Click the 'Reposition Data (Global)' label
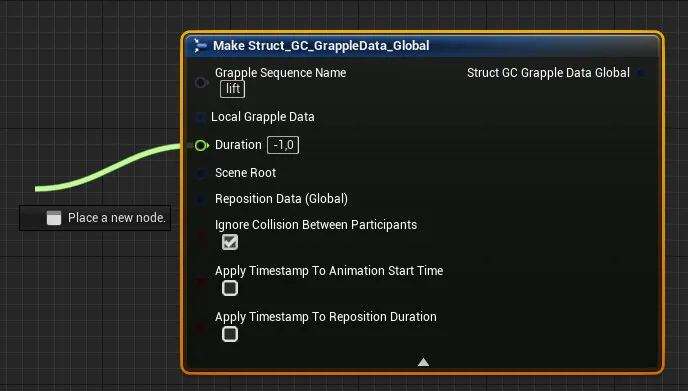 pyautogui.click(x=281, y=199)
